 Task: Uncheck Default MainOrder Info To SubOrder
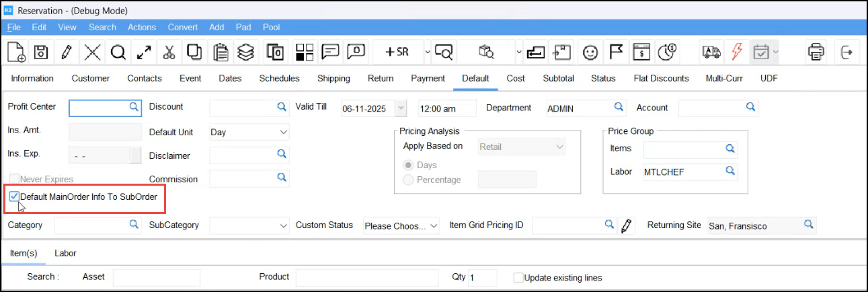coord(14,197)
